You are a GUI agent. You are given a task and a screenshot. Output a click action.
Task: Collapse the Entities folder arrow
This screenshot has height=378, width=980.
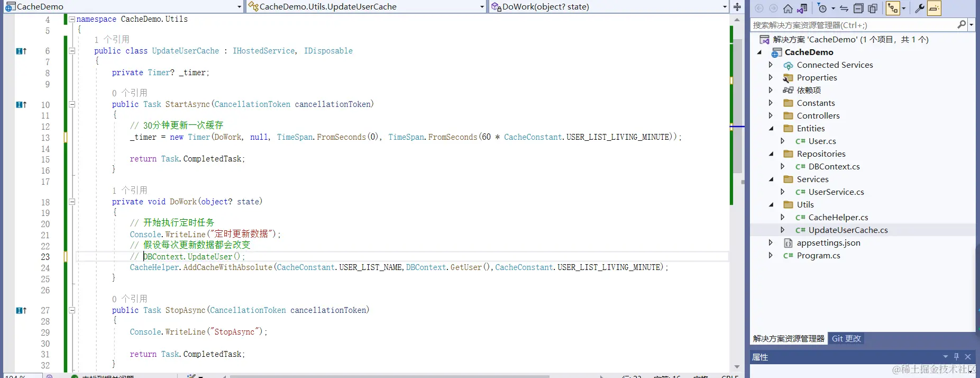(771, 129)
